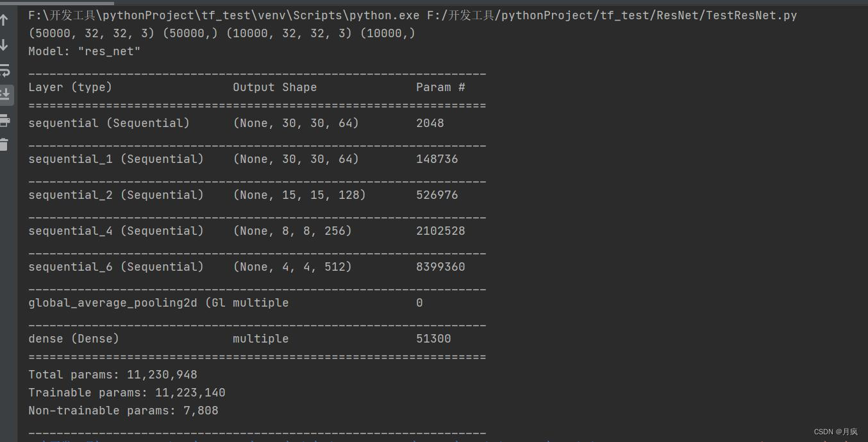Click output shape (None, 8, 8, 256)
The height and width of the screenshot is (442, 868).
coord(292,231)
